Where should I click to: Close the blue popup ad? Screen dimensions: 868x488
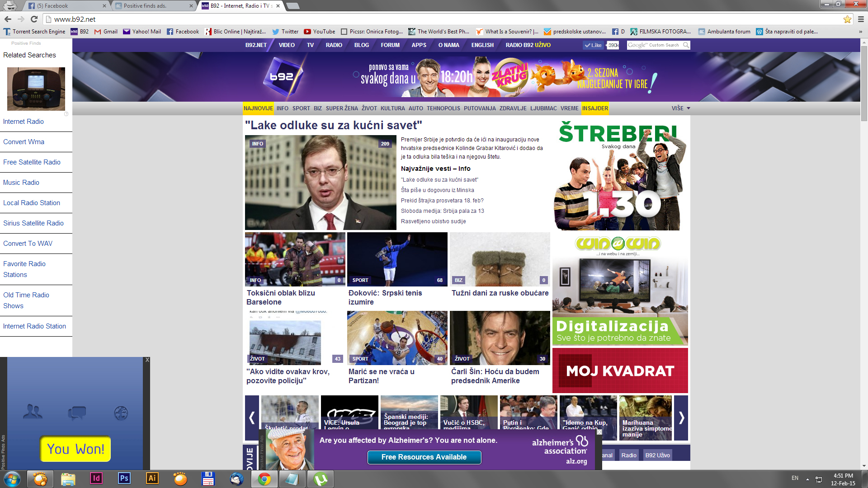click(x=147, y=360)
